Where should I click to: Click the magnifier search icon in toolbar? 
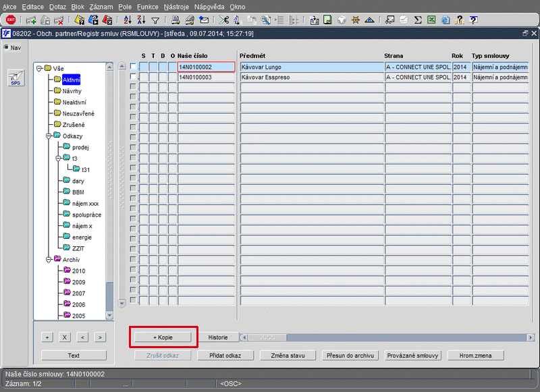265,20
